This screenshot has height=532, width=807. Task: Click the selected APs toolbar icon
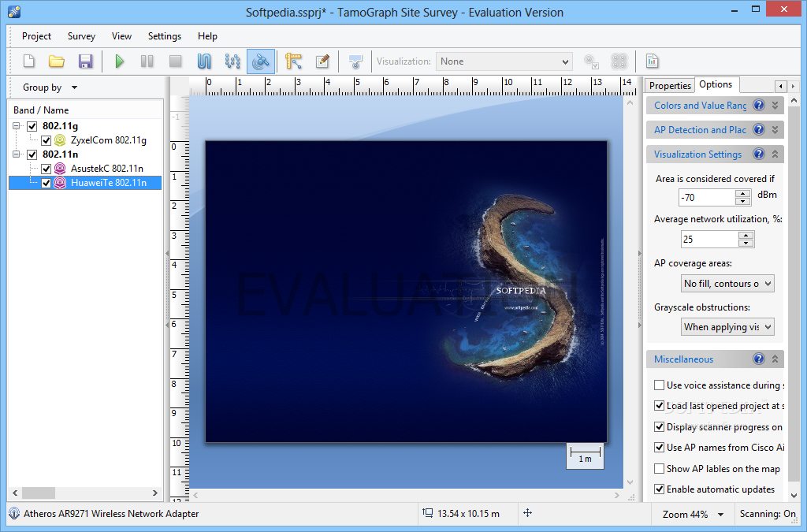591,61
